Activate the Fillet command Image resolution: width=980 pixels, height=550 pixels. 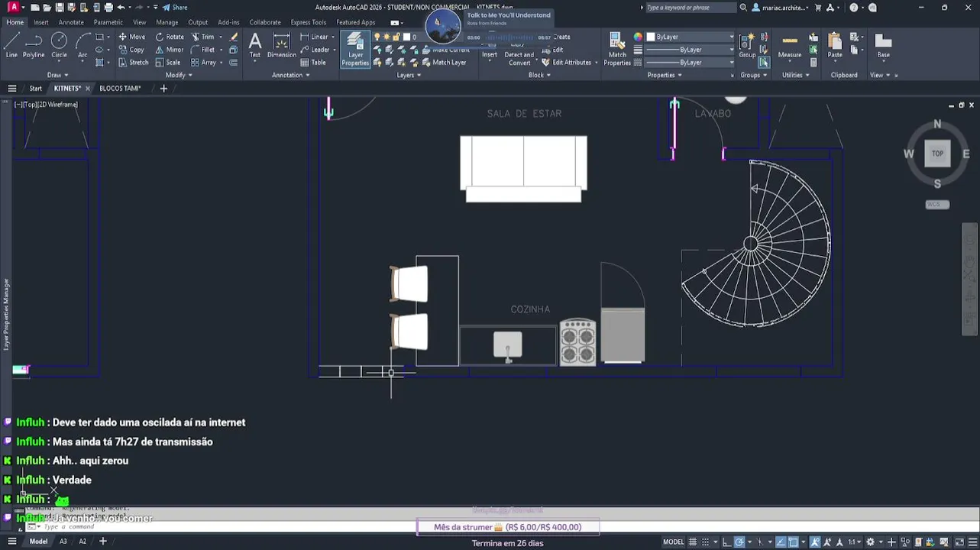click(202, 50)
